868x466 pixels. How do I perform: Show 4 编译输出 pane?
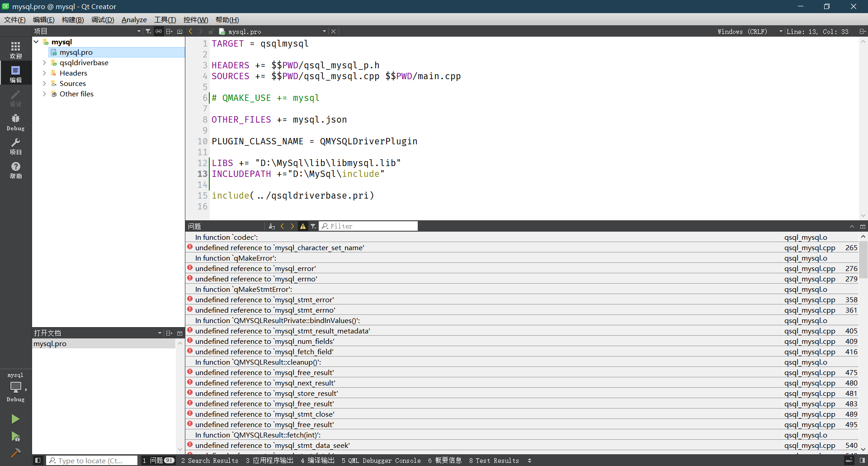(x=317, y=461)
